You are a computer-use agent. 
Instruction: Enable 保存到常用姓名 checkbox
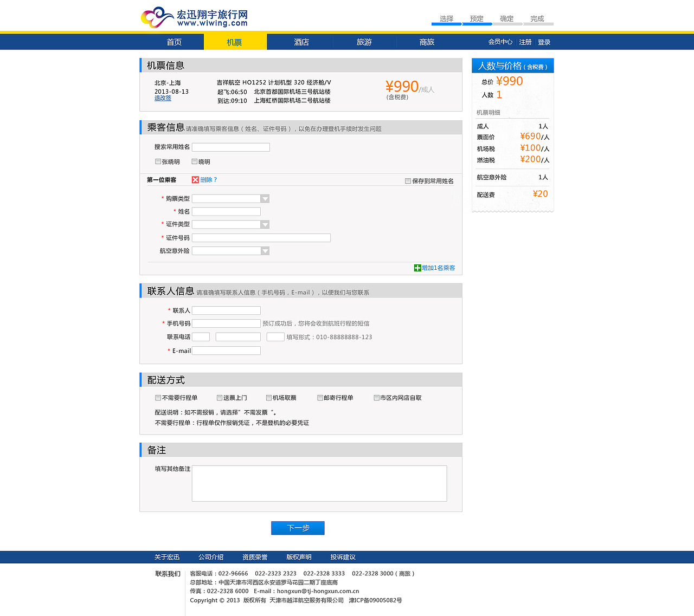(x=408, y=181)
